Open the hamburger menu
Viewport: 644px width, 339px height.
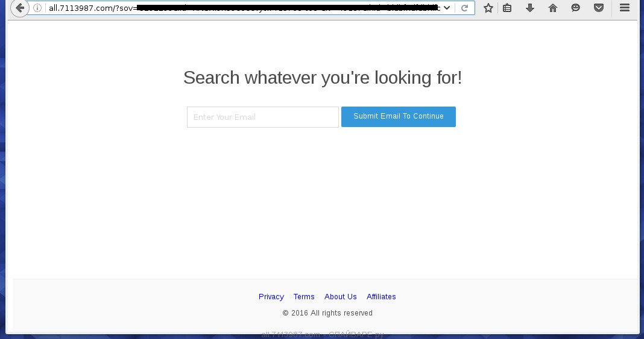(625, 8)
